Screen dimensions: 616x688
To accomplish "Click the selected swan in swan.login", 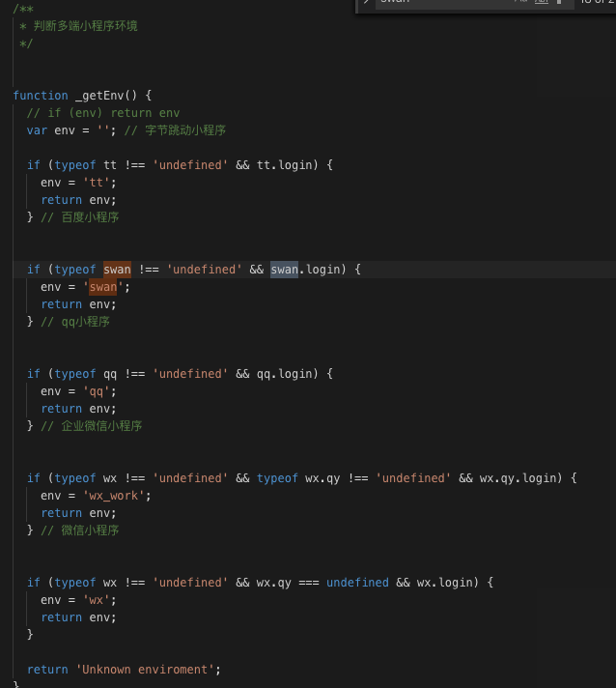I will [x=284, y=270].
